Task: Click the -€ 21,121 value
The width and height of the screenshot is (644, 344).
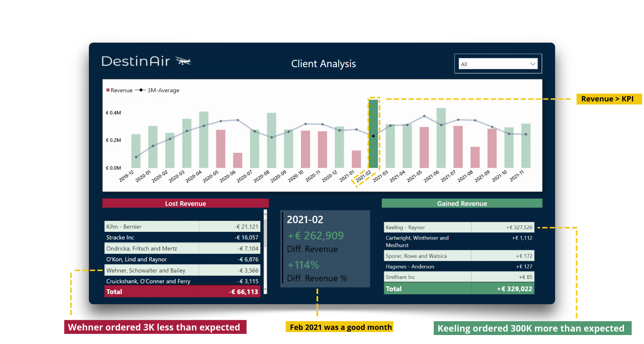Action: [x=246, y=227]
